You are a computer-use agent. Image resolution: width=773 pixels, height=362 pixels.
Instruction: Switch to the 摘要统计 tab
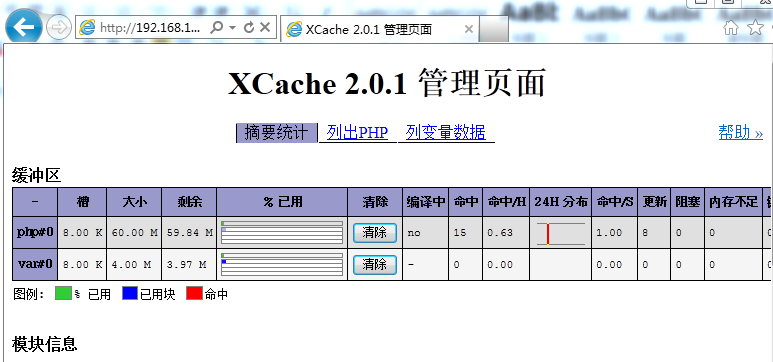click(277, 133)
